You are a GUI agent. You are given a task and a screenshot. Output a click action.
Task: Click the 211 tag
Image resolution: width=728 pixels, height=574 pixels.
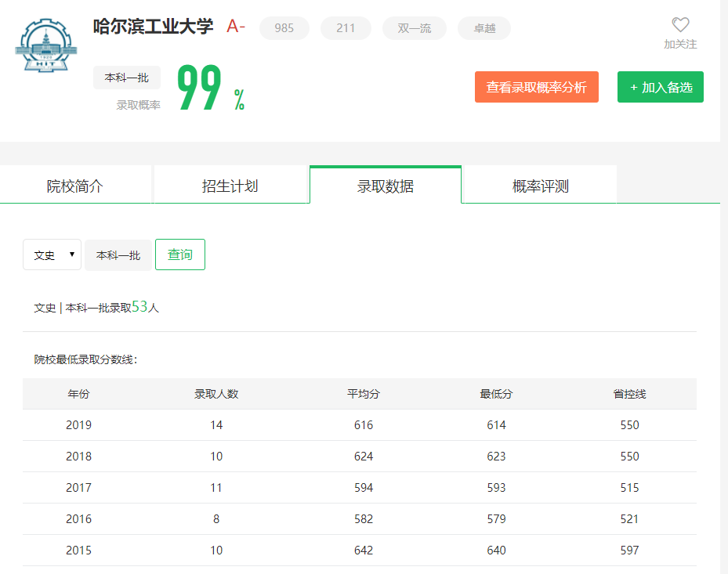coord(346,28)
